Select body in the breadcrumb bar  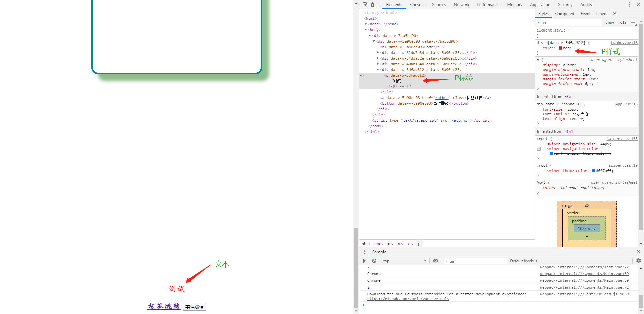(x=379, y=244)
